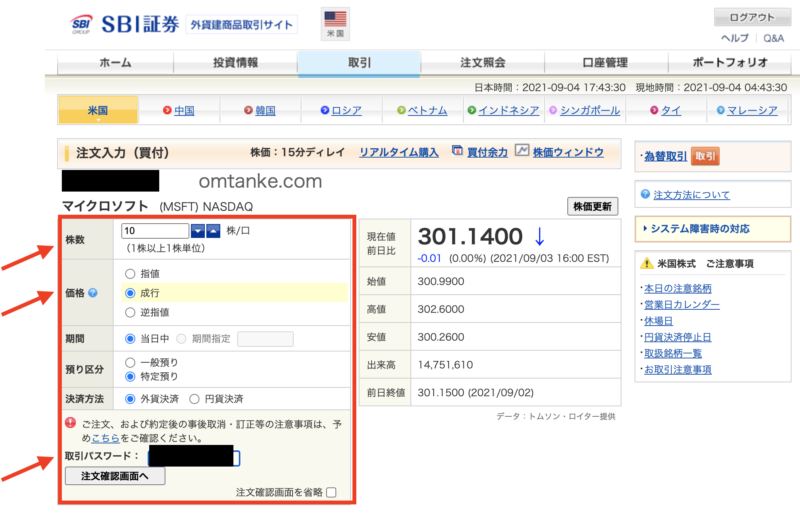The width and height of the screenshot is (800, 516).
Task: Switch to the 韓国 market
Action: click(265, 110)
